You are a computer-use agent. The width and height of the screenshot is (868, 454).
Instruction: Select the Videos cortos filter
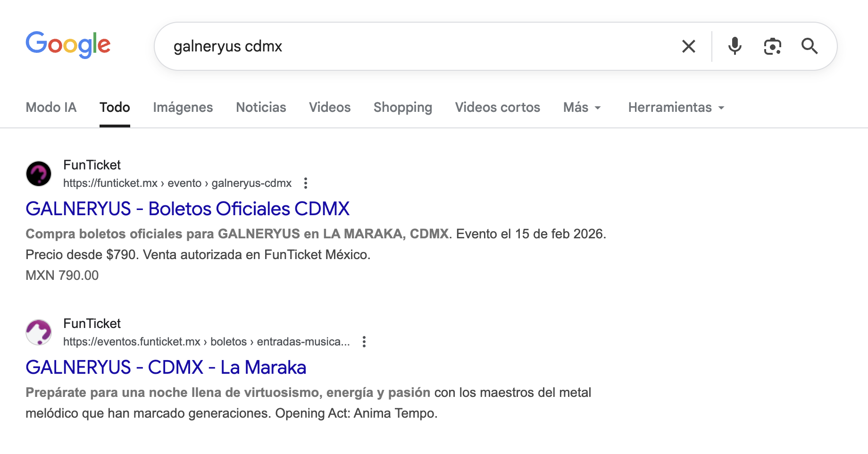[497, 107]
